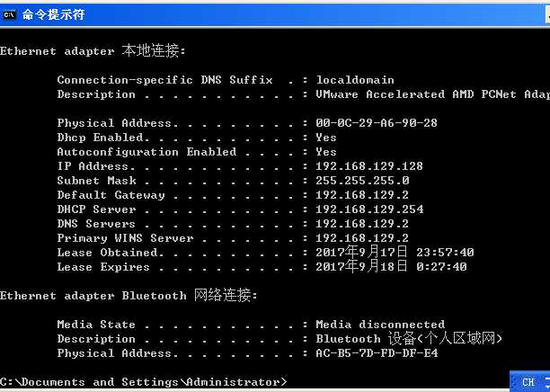Click the language bar drag handle
Screen dimensions: 550x392
(x=513, y=382)
